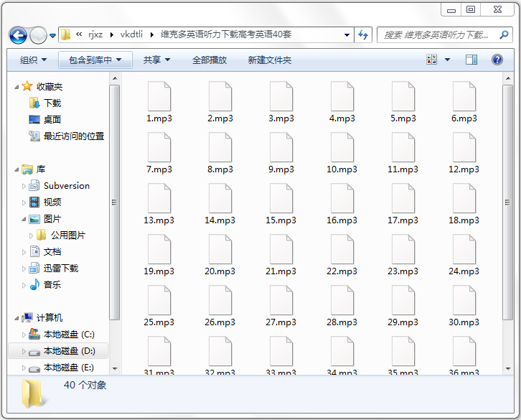
Task: Select 计算机 in the navigation tree
Action: (42, 317)
